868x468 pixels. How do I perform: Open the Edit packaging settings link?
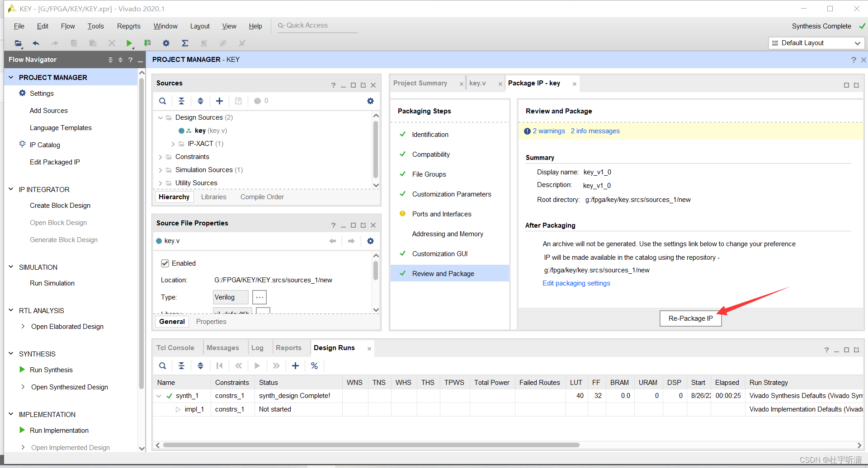click(576, 283)
